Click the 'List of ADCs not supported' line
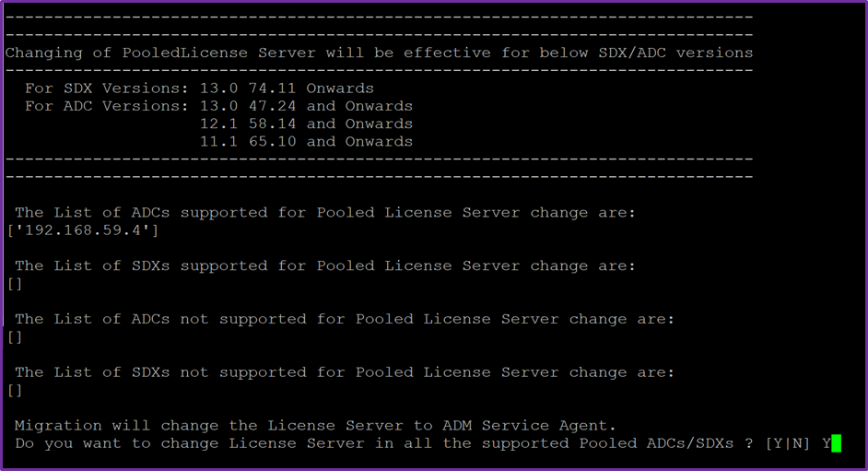The height and width of the screenshot is (471, 868). pos(345,319)
